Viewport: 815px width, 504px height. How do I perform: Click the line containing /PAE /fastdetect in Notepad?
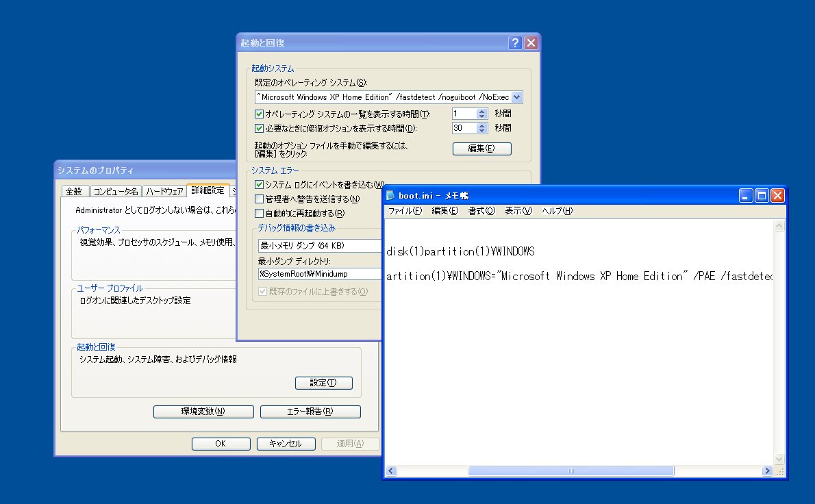(x=579, y=276)
